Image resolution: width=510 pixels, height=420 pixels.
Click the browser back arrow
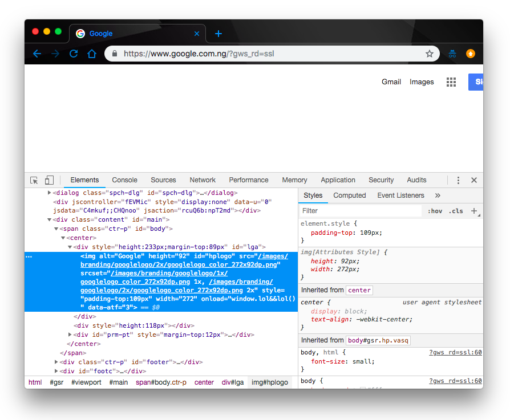(x=37, y=54)
